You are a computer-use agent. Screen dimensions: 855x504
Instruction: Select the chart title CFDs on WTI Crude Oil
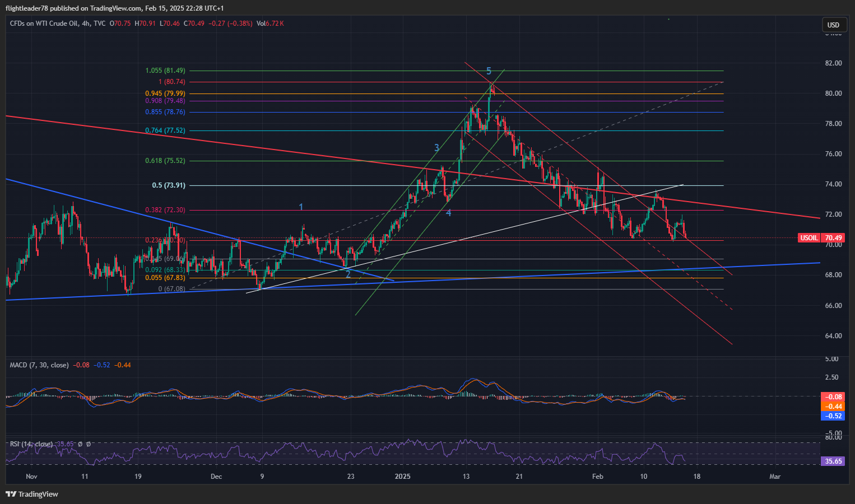[x=44, y=24]
